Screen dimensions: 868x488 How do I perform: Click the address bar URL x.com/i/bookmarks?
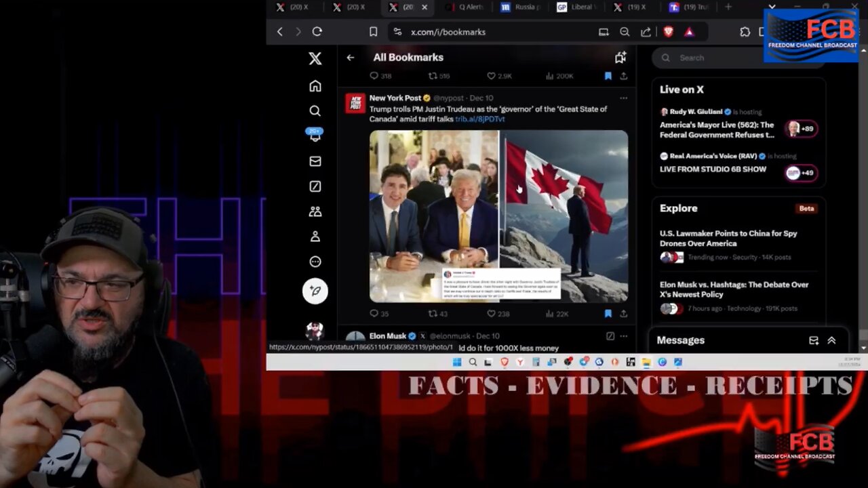(x=448, y=32)
